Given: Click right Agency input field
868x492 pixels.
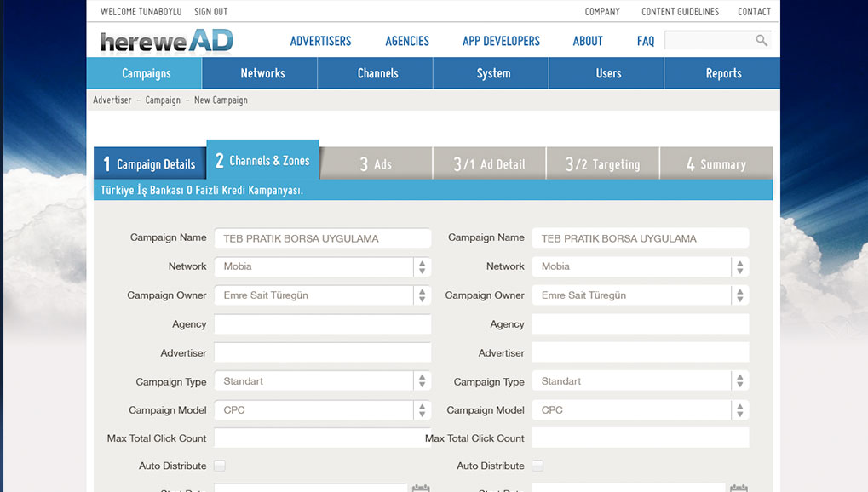Looking at the screenshot, I should point(641,324).
